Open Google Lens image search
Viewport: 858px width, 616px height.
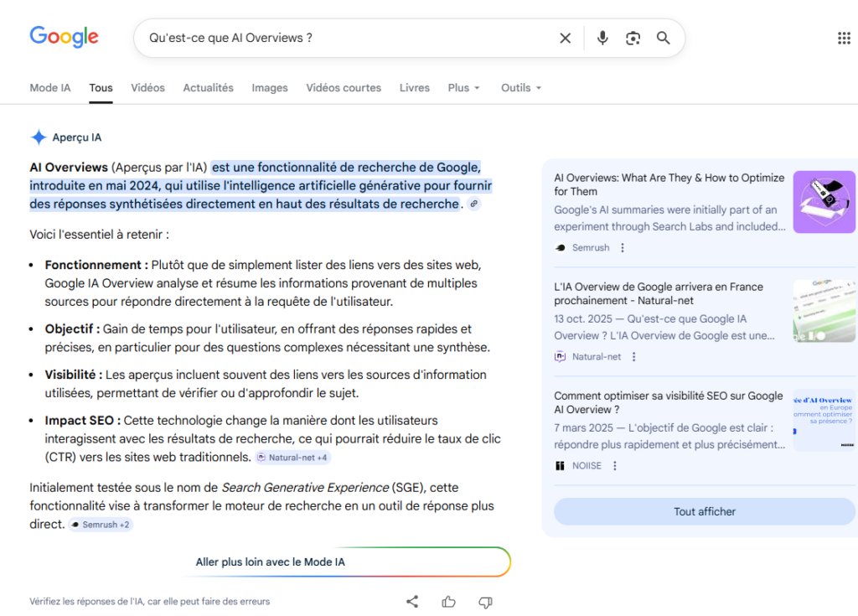tap(633, 38)
